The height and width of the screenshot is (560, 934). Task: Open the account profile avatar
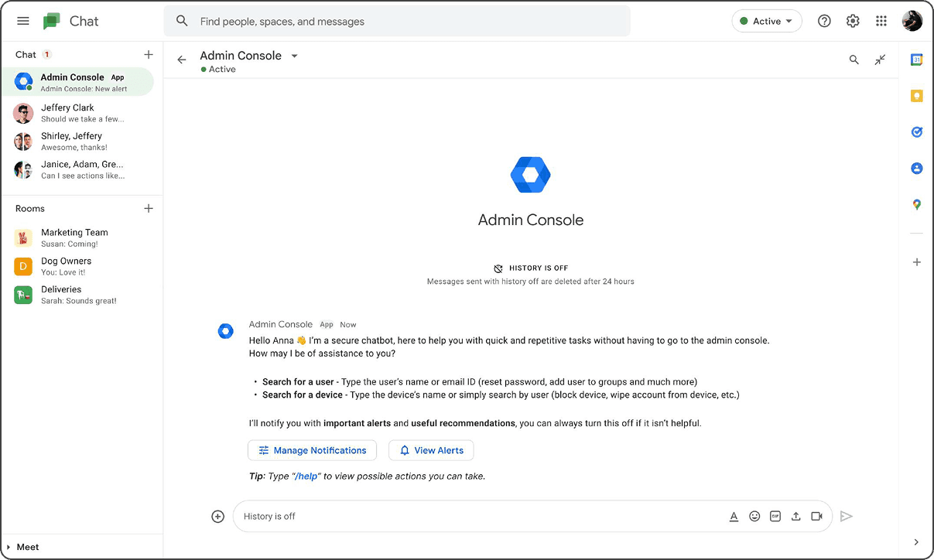(x=912, y=21)
